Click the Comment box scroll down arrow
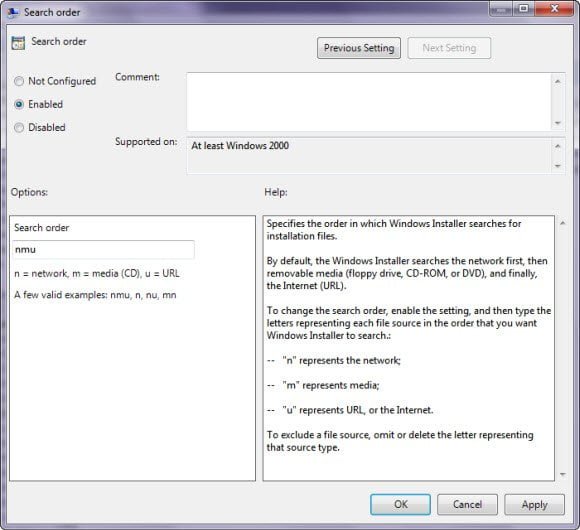580x530 pixels. (558, 123)
